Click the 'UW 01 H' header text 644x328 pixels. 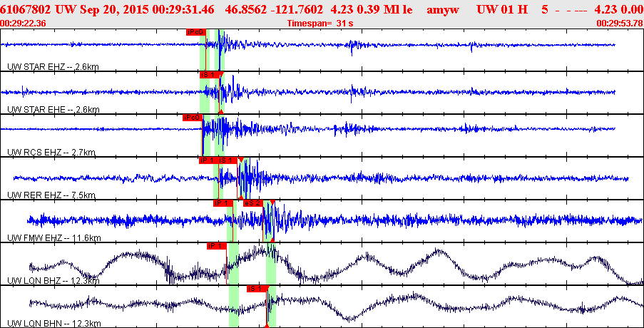pos(502,9)
